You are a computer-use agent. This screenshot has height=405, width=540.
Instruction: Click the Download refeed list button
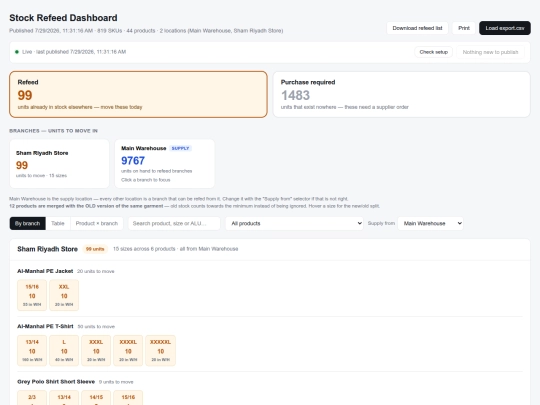[417, 28]
